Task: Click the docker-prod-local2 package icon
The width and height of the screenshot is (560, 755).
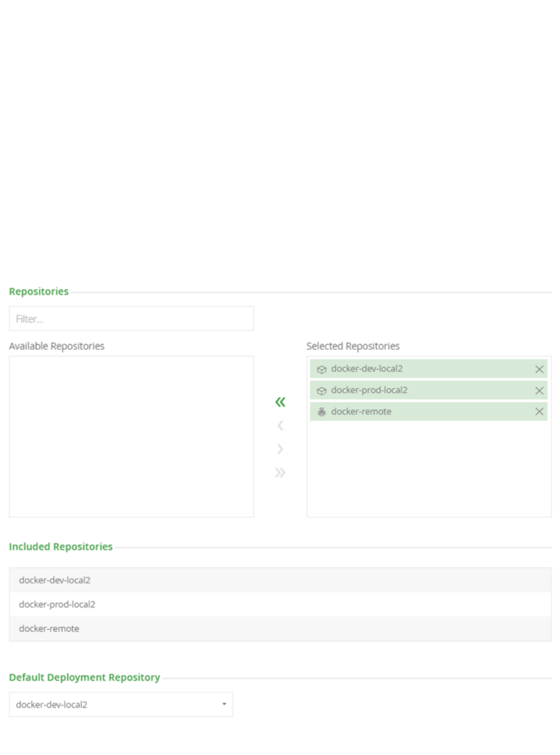Action: coord(321,391)
